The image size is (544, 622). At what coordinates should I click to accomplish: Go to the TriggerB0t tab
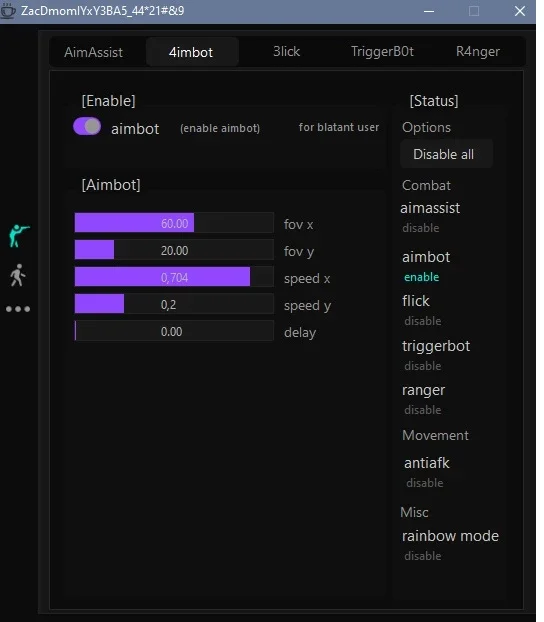click(383, 51)
